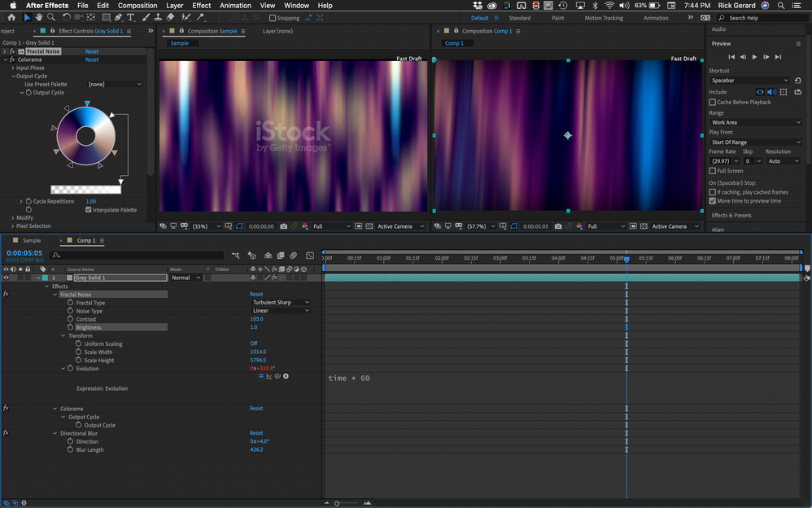812x508 pixels.
Task: Open the Graph Editor in the timeline
Action: (310, 256)
